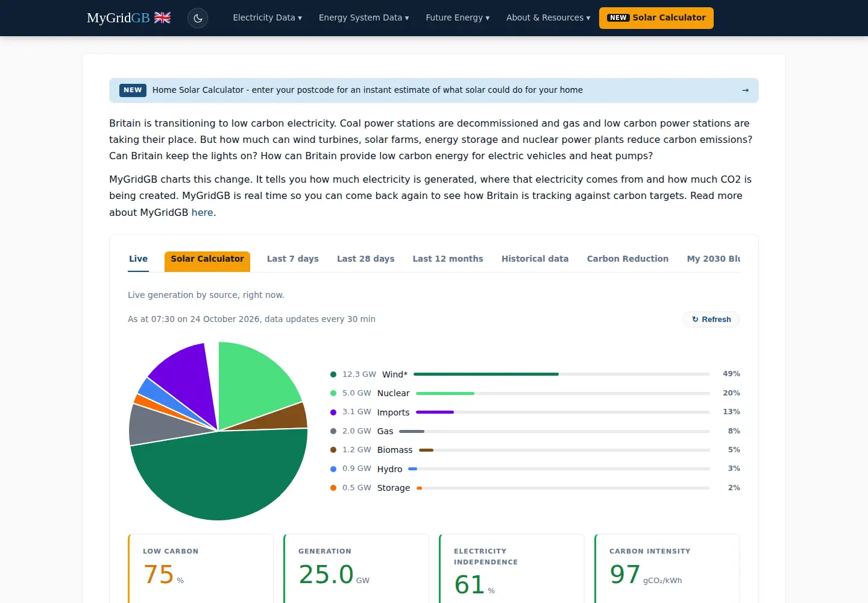Click the Electricity Independence 61% card
This screenshot has height=603, width=868.
[x=512, y=568]
